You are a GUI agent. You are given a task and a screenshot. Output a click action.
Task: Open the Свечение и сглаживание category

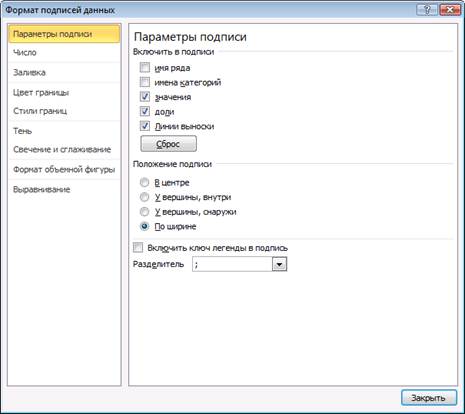(x=64, y=149)
